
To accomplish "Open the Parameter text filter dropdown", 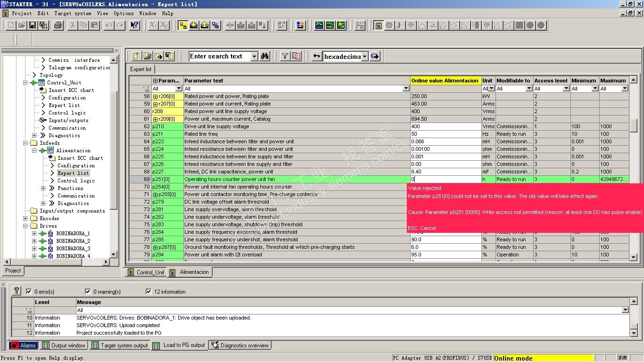I will 406,89.
